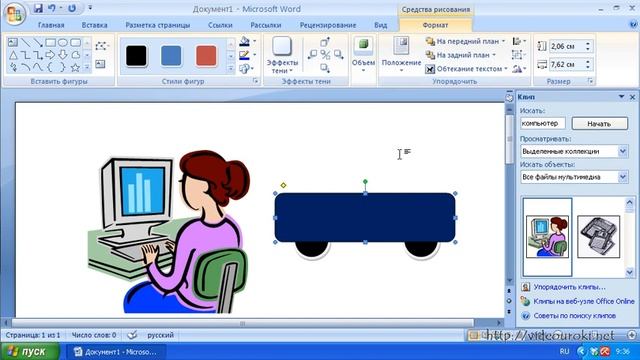640x360 pixels.
Task: Switch to the Вид tab
Action: point(380,25)
